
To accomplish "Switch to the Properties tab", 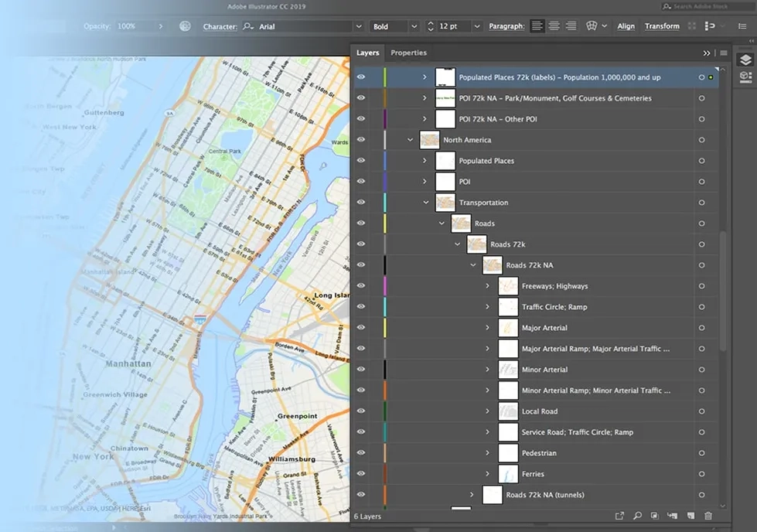I will point(408,53).
